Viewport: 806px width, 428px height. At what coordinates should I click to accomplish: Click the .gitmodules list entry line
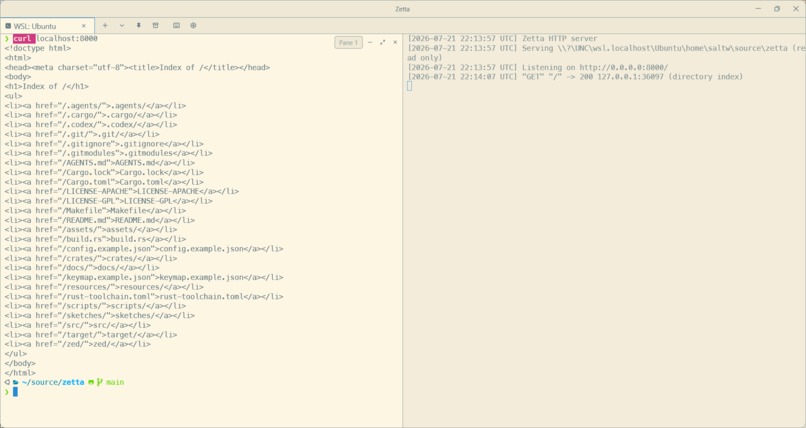108,153
